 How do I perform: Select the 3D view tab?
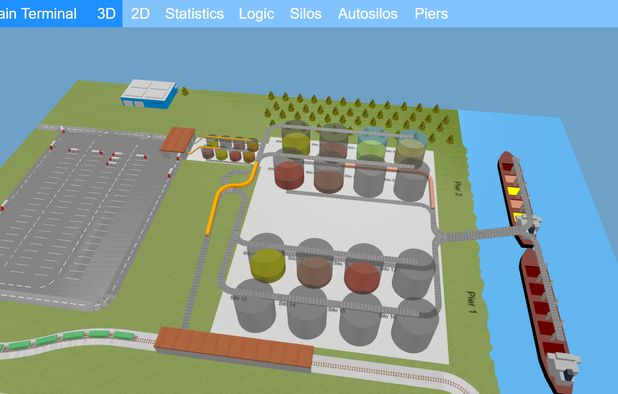pyautogui.click(x=106, y=14)
